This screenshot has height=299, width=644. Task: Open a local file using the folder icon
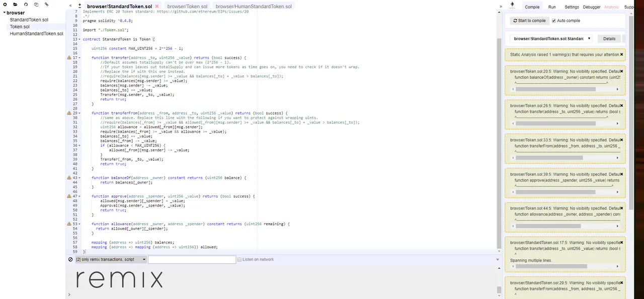tap(16, 5)
